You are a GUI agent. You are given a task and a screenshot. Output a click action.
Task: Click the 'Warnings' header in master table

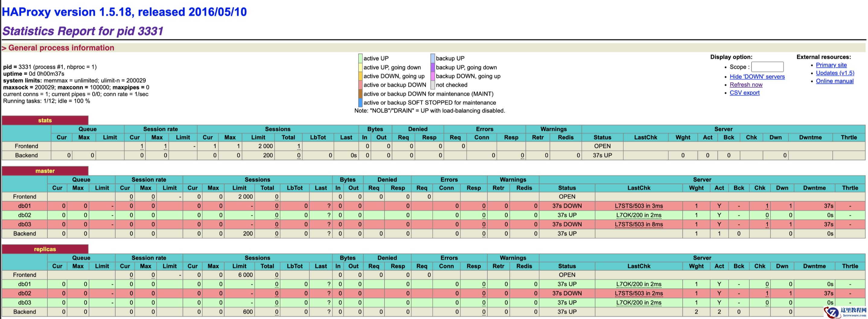pos(513,180)
